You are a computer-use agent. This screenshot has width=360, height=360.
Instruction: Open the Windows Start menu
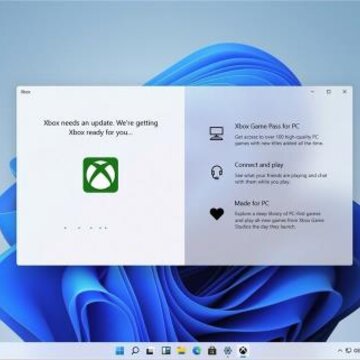[120, 350]
